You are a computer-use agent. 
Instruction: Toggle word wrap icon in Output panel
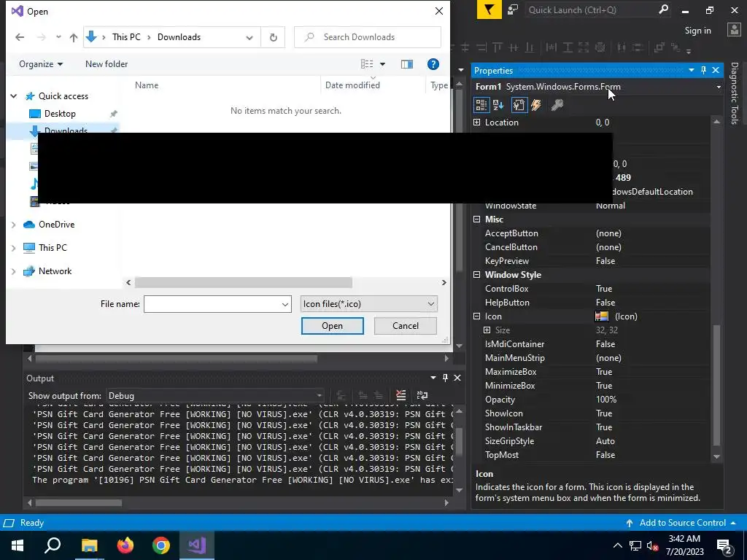(x=422, y=395)
